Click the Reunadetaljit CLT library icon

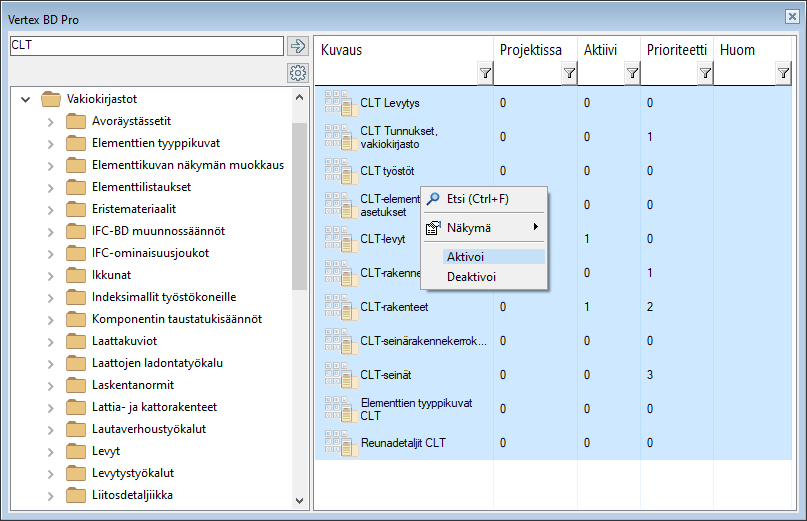[x=339, y=443]
